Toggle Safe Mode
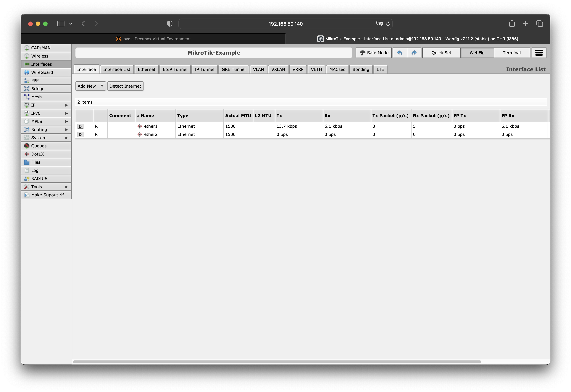This screenshot has width=571, height=392. coord(374,53)
